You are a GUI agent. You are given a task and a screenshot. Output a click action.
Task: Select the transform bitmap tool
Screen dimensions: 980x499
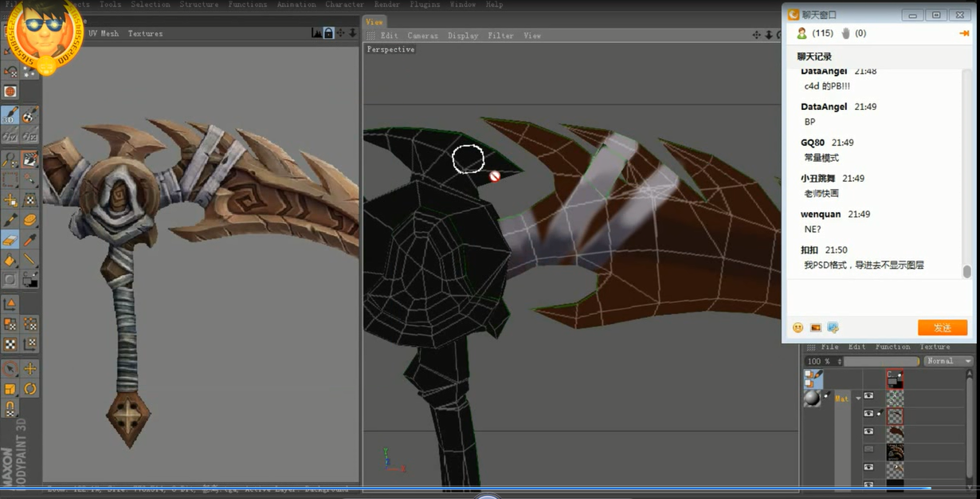click(x=30, y=199)
